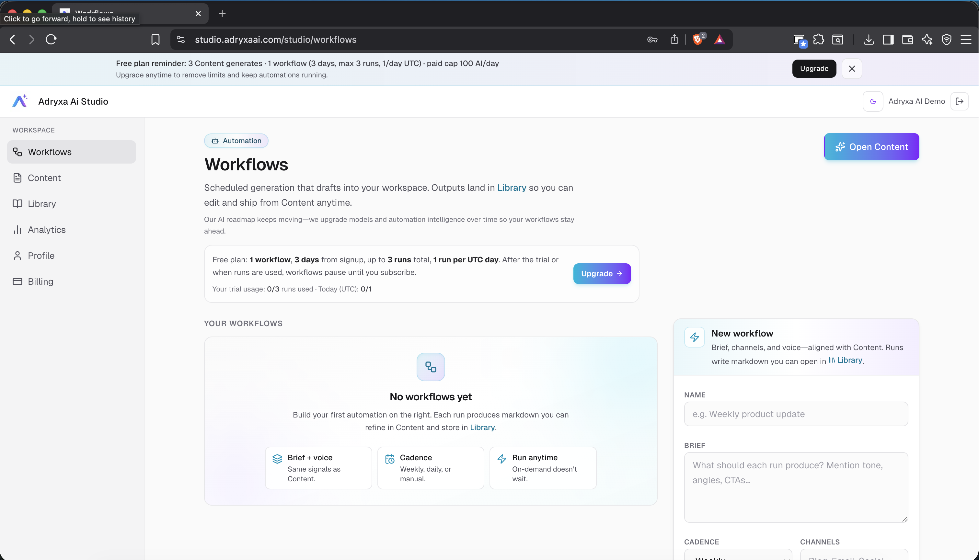Click the New workflow lightning icon
The image size is (979, 560).
pos(694,337)
